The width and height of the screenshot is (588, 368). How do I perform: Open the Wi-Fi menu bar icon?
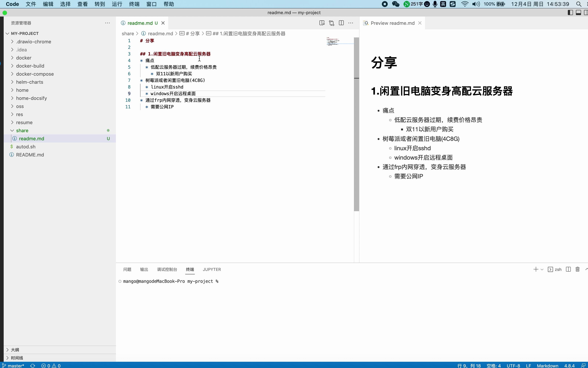click(465, 4)
